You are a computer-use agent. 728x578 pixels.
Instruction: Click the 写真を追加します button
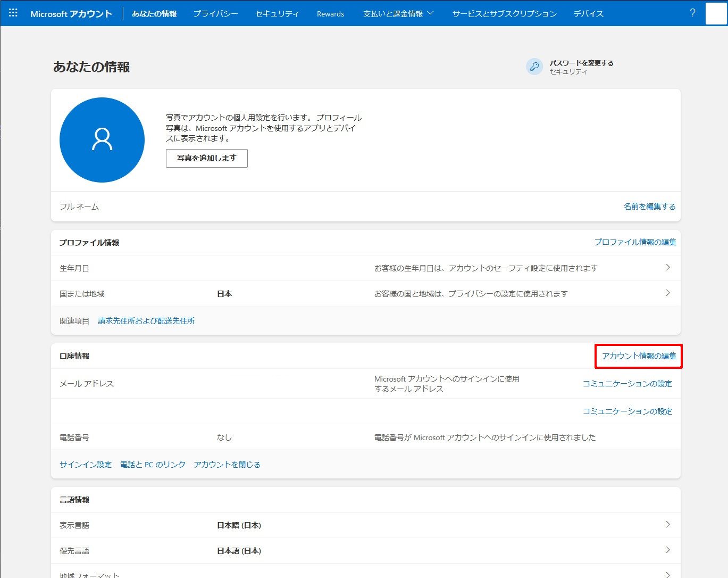206,158
